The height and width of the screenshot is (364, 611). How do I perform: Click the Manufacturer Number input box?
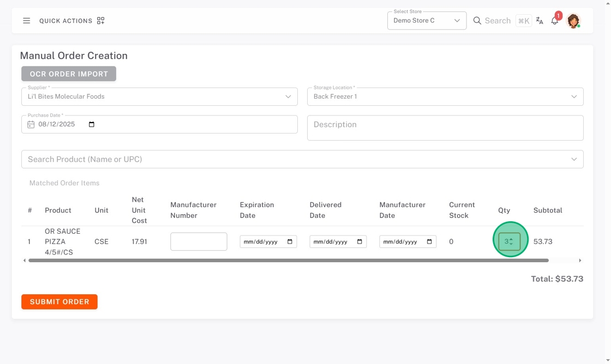click(199, 241)
